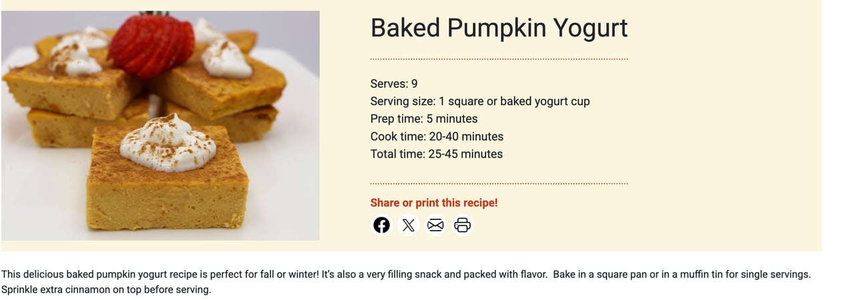Print the recipe with printer icon

coord(462,225)
